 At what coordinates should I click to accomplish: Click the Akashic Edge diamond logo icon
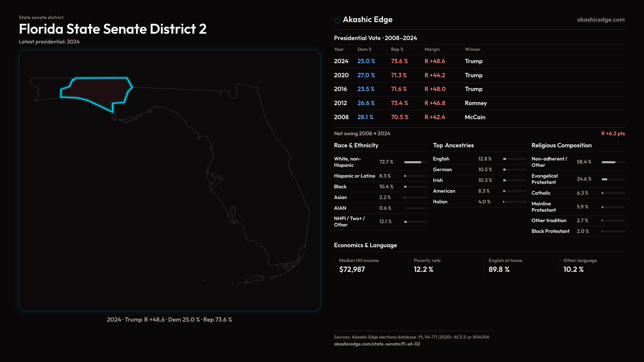point(337,20)
